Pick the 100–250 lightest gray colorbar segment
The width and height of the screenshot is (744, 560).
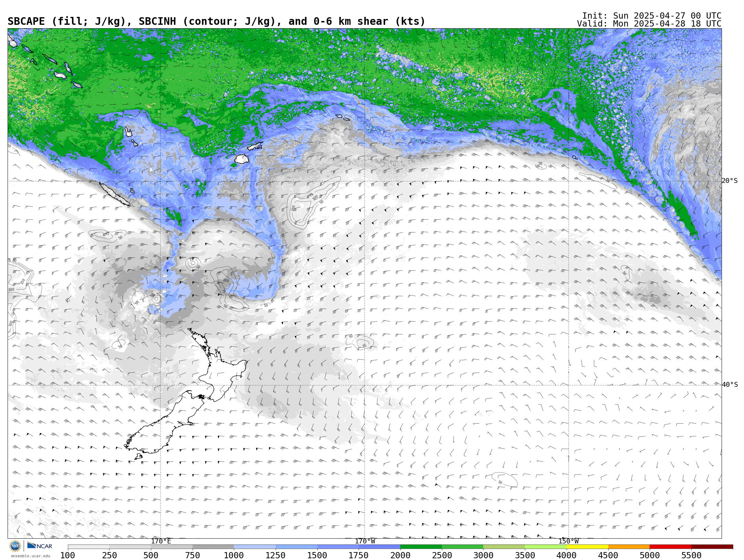click(89, 547)
